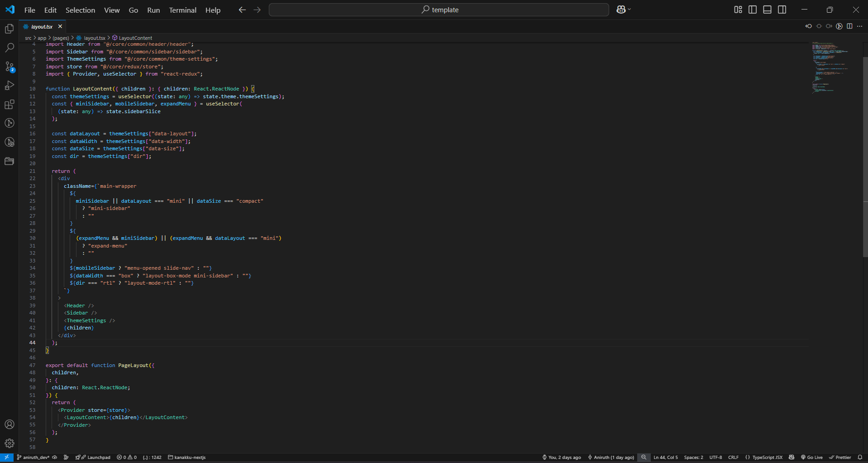Open changes with working file
Screen dimensions: 868x463
pos(819,26)
